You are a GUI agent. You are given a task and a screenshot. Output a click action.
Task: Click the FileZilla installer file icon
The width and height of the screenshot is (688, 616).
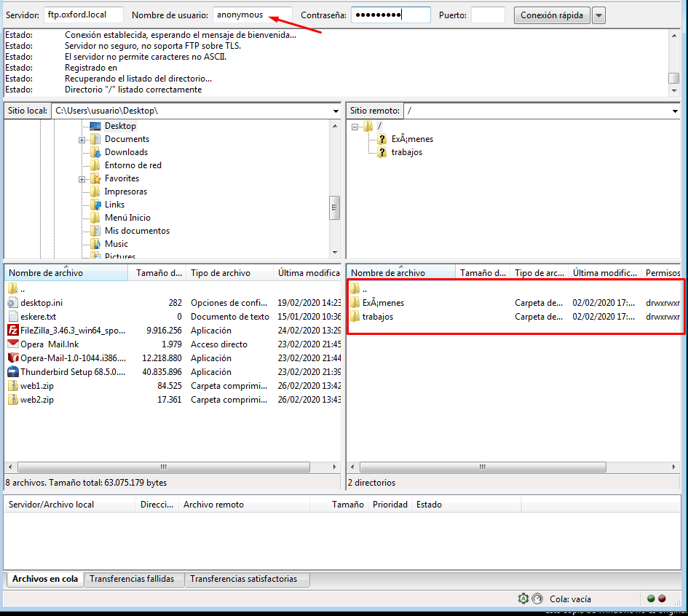click(x=12, y=331)
